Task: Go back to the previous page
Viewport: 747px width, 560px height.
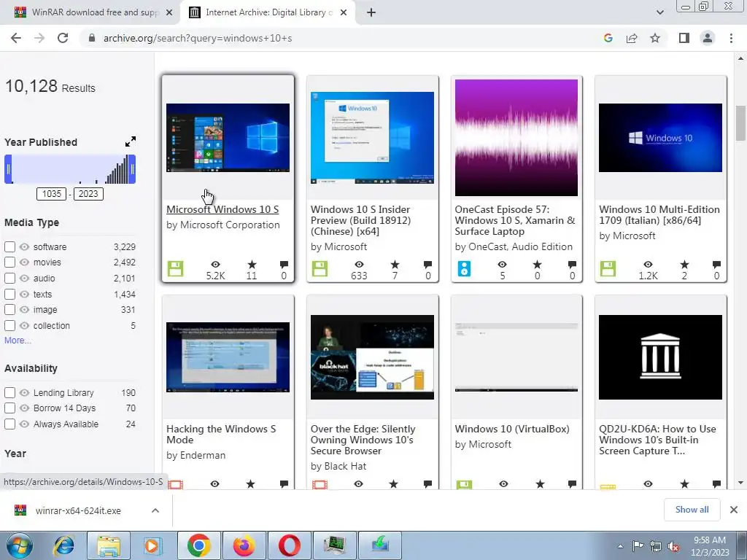Action: 16,38
